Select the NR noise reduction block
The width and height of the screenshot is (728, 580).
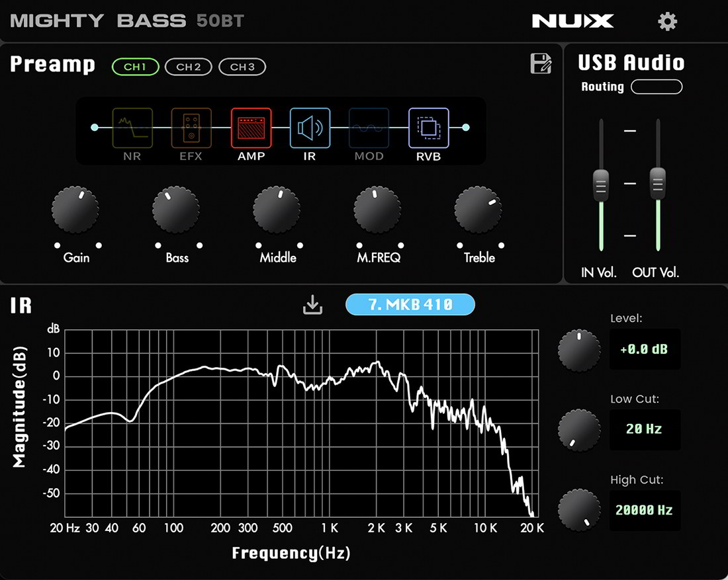pos(132,128)
